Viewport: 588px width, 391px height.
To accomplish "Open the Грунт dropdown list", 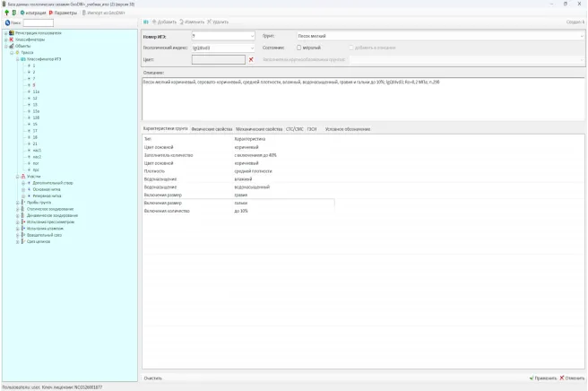I will [x=581, y=36].
